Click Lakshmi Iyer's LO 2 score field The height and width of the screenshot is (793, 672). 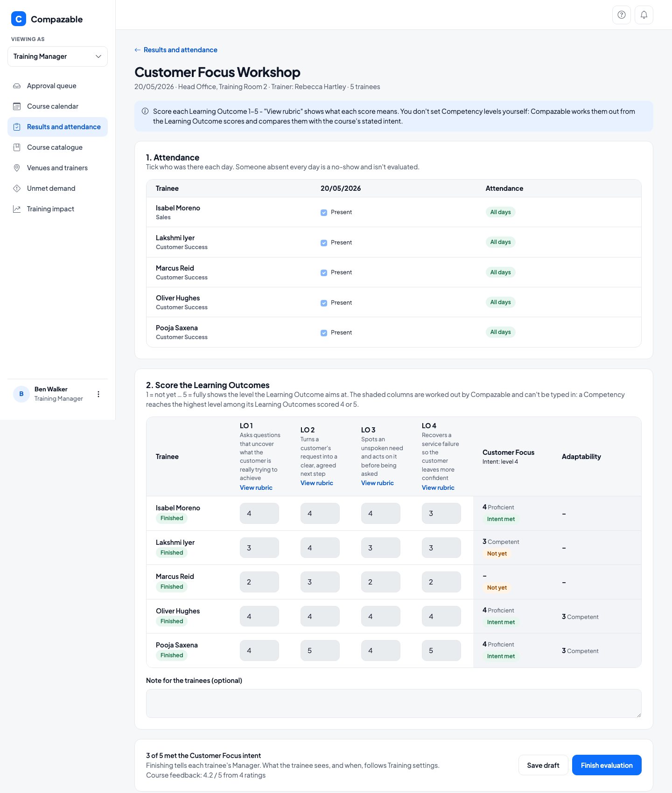click(320, 548)
